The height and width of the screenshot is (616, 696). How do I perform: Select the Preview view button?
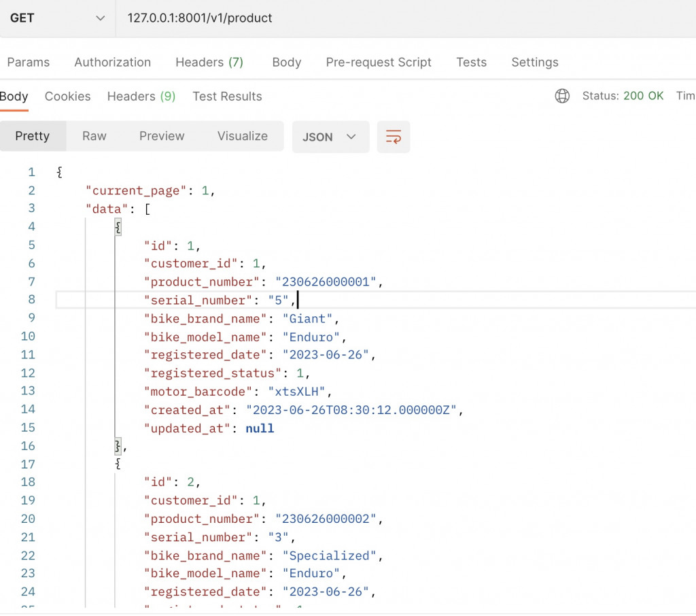coord(162,136)
